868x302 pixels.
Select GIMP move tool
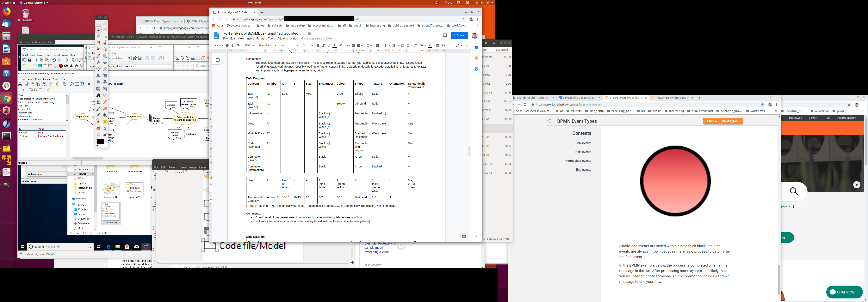tap(105, 62)
